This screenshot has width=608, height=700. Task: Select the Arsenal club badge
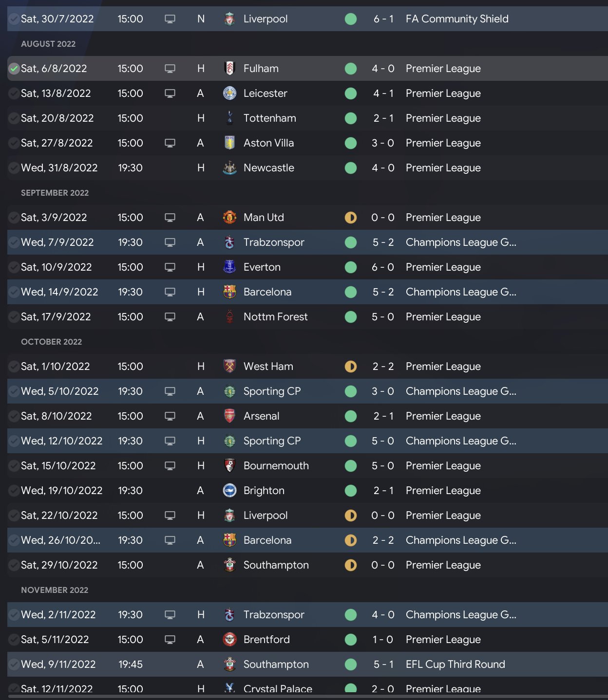pos(229,416)
